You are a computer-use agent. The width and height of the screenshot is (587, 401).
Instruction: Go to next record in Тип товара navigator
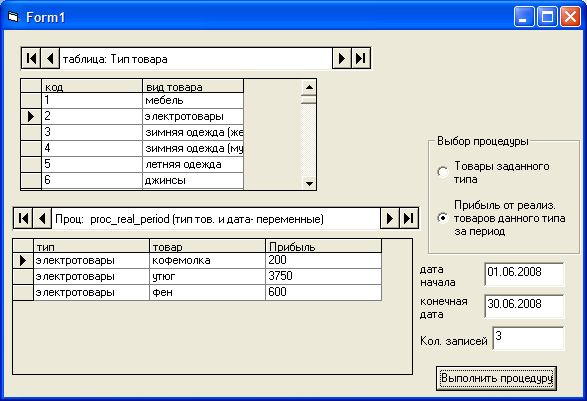tap(341, 58)
